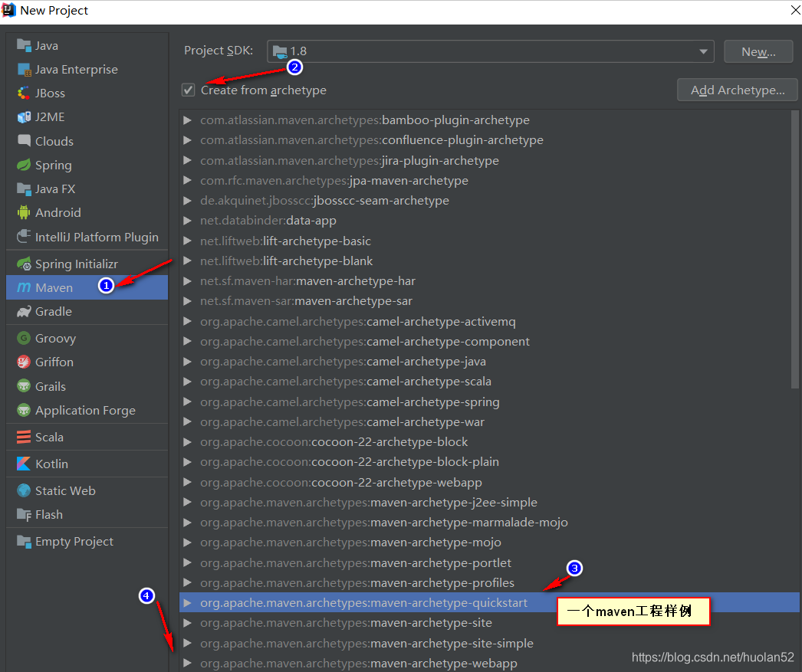Viewport: 802px width, 672px height.
Task: Expand cocoon-22-archetype-webapp node
Action: click(188, 483)
